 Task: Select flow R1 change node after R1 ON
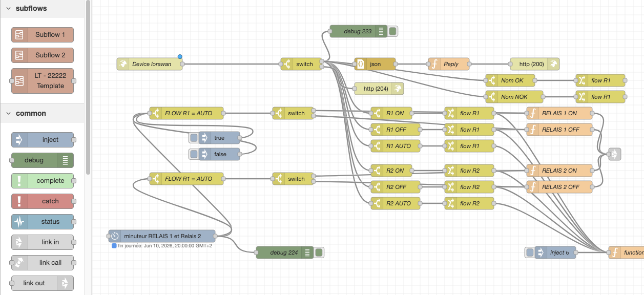tap(469, 113)
